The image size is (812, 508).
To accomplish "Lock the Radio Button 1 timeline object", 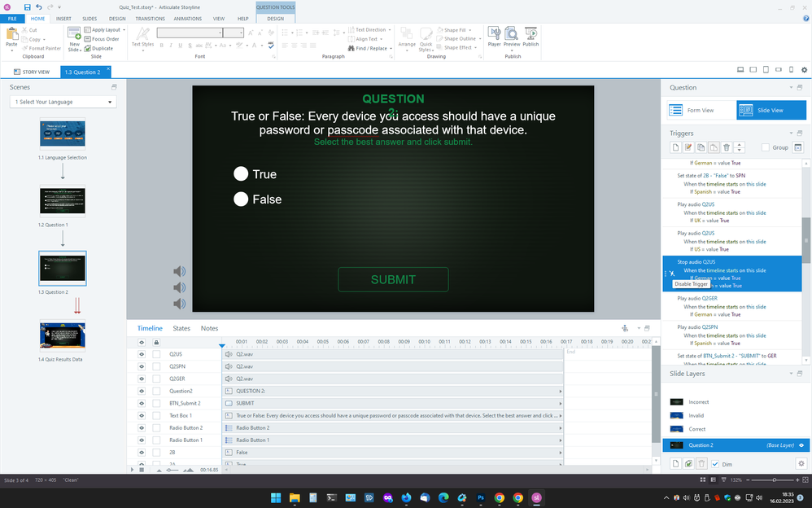I will [x=156, y=440].
